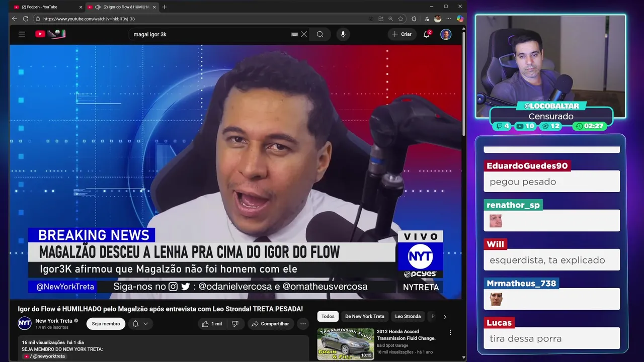Open the YouTube hamburger guide menu
This screenshot has height=362, width=644.
click(x=22, y=34)
